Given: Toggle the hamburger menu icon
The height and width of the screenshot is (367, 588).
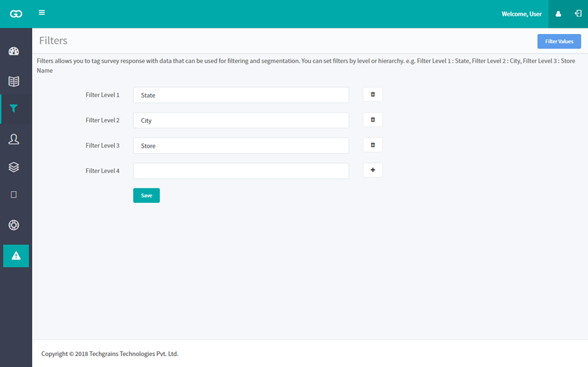Looking at the screenshot, I should coord(42,13).
